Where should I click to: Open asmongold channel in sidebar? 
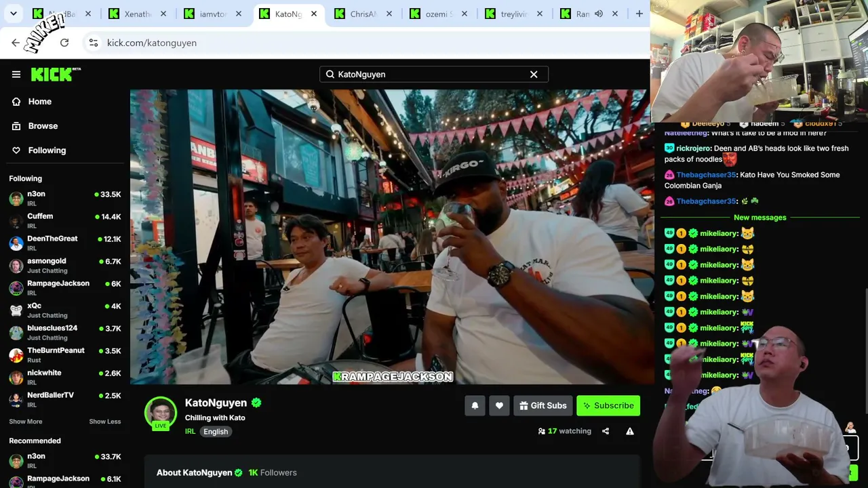tap(65, 266)
